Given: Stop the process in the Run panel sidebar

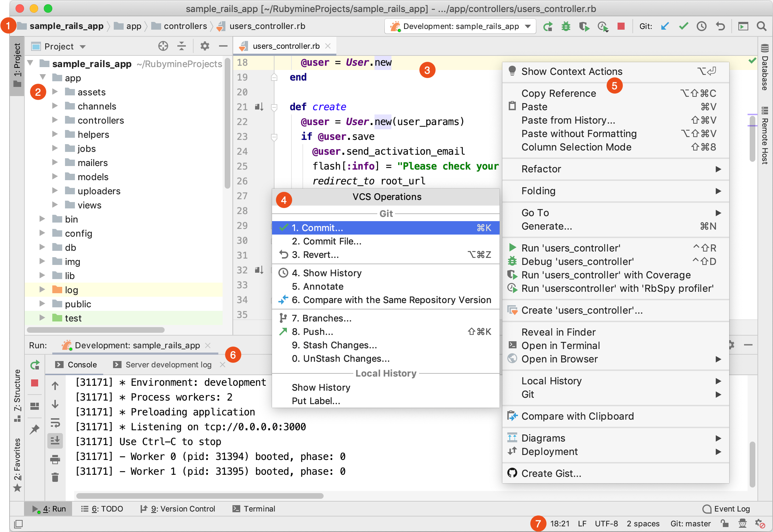Looking at the screenshot, I should 35,383.
